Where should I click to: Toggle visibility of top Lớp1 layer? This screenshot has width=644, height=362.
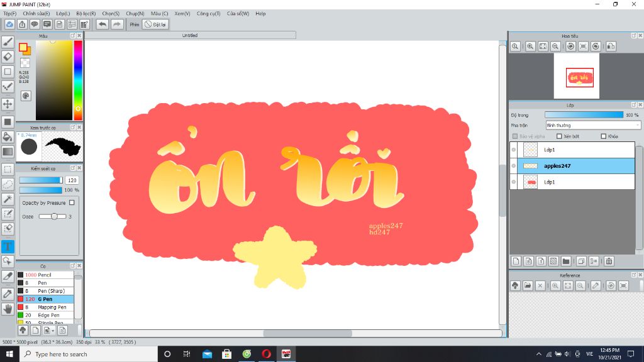tap(514, 150)
